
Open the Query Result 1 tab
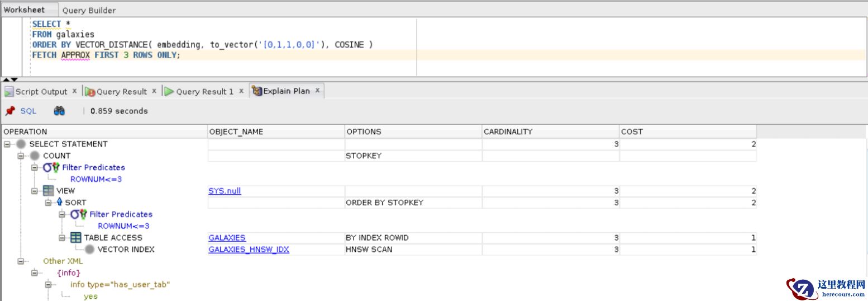pyautogui.click(x=204, y=91)
